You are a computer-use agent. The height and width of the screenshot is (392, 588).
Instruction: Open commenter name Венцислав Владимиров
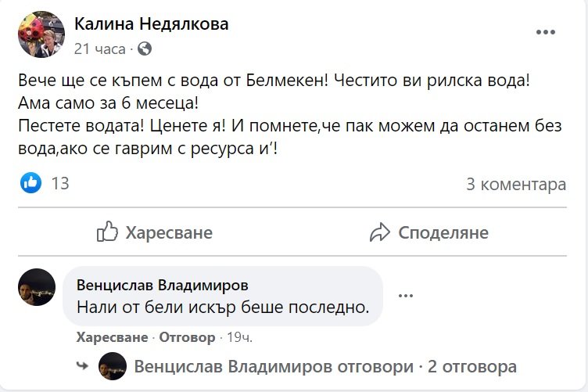click(x=163, y=284)
